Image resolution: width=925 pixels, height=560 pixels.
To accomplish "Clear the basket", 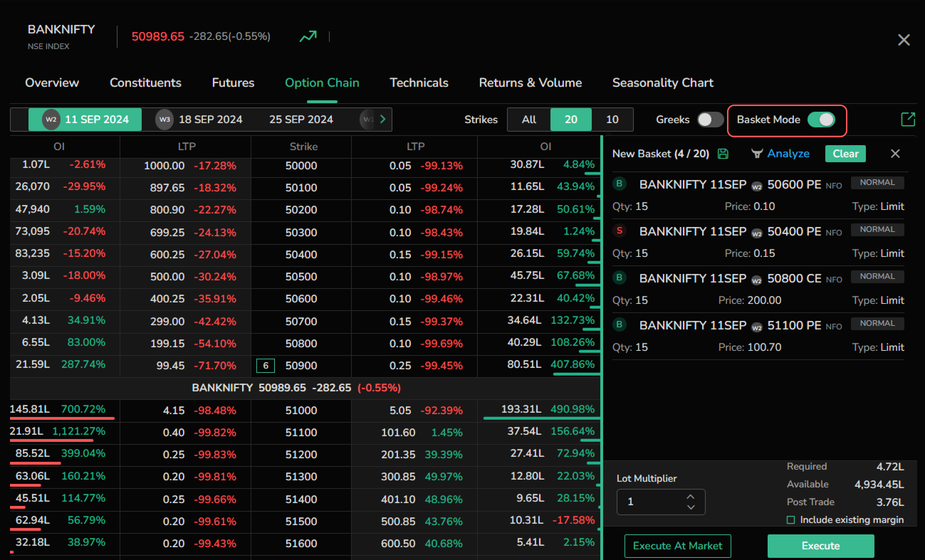I will pyautogui.click(x=845, y=153).
